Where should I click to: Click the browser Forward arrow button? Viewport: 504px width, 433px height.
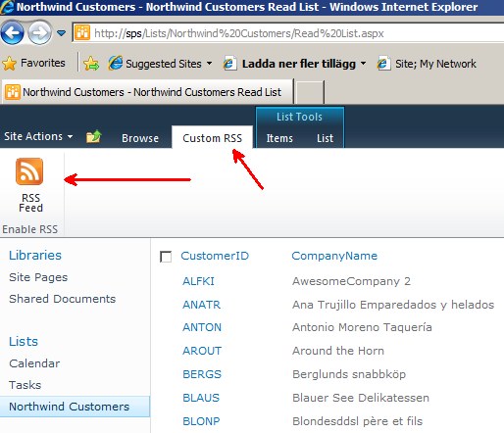39,32
